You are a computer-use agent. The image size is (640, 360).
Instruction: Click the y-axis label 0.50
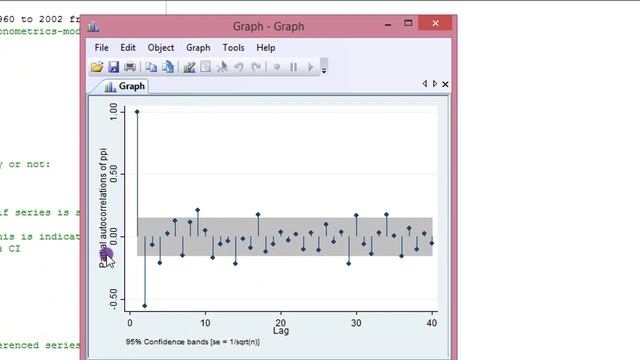click(113, 174)
